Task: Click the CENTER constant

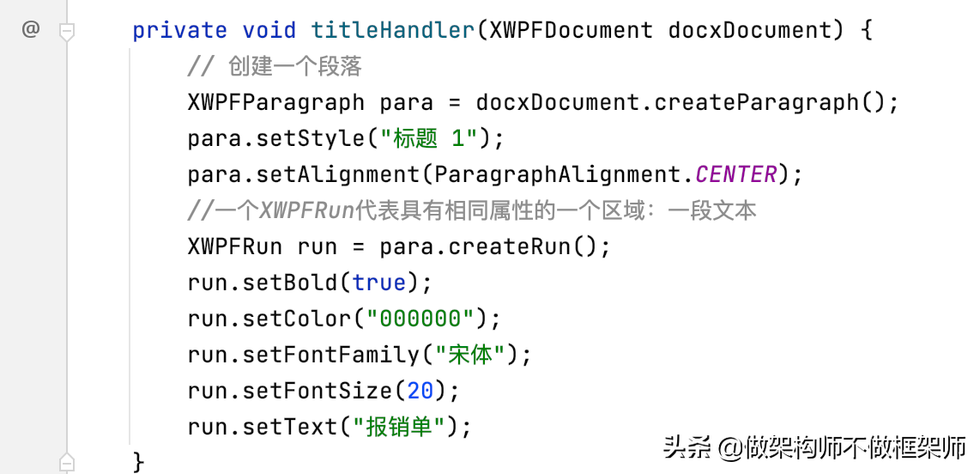Action: pos(735,174)
